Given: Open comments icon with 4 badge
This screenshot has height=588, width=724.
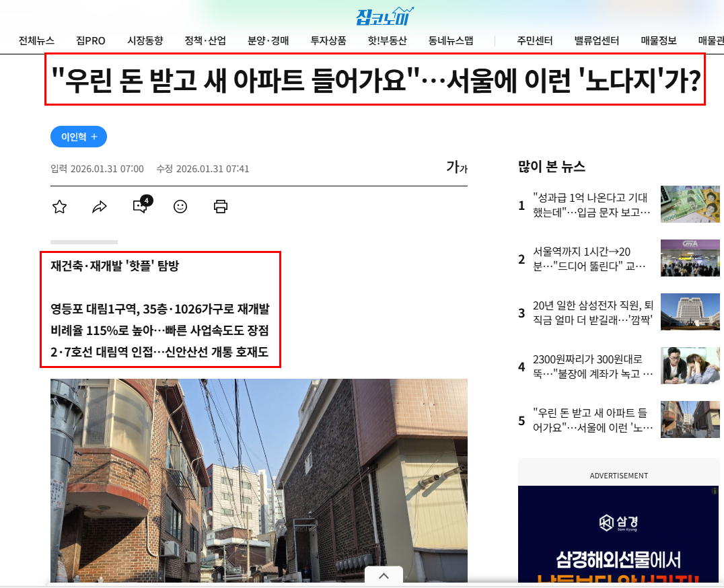Looking at the screenshot, I should [142, 205].
